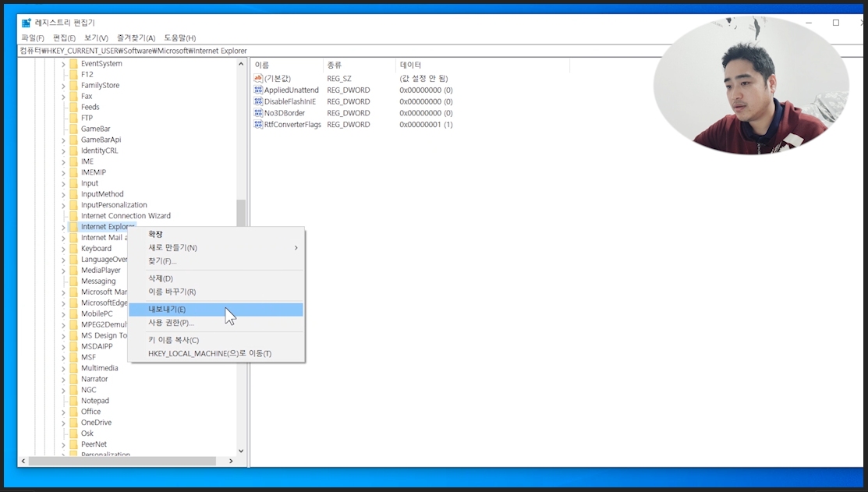Image resolution: width=868 pixels, height=492 pixels.
Task: Click the 데이터 column header
Action: click(x=482, y=65)
